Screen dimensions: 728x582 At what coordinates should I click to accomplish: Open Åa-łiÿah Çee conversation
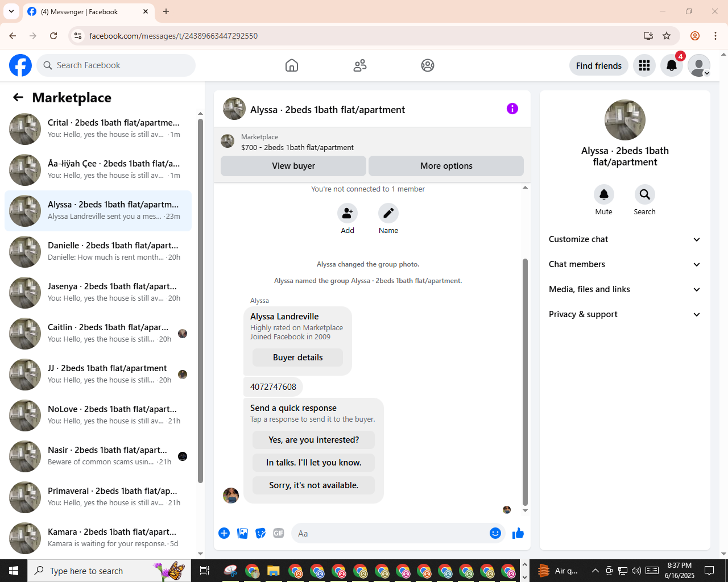point(98,170)
